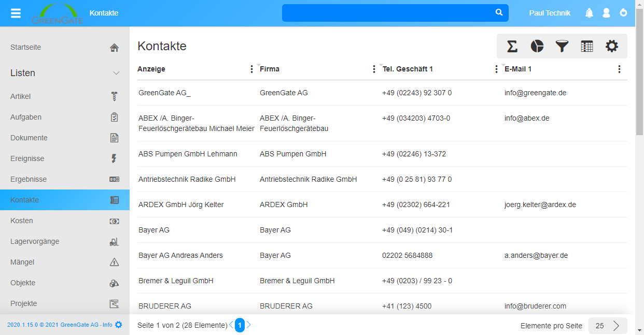Select Bayer AG Andreas Anders entry

click(x=180, y=255)
